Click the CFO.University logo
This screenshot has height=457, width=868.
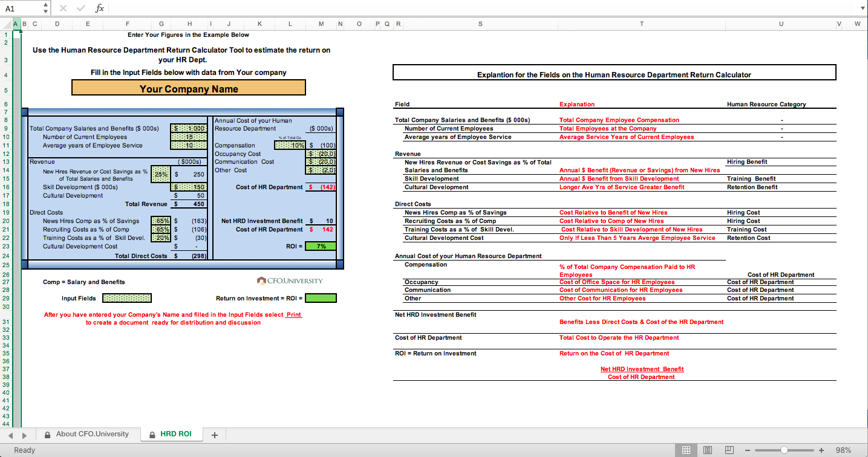[x=290, y=280]
